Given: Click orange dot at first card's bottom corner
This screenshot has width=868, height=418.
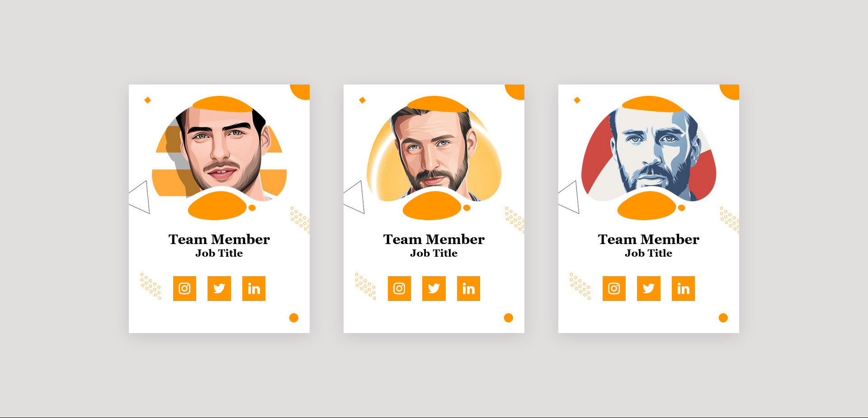Looking at the screenshot, I should (294, 318).
